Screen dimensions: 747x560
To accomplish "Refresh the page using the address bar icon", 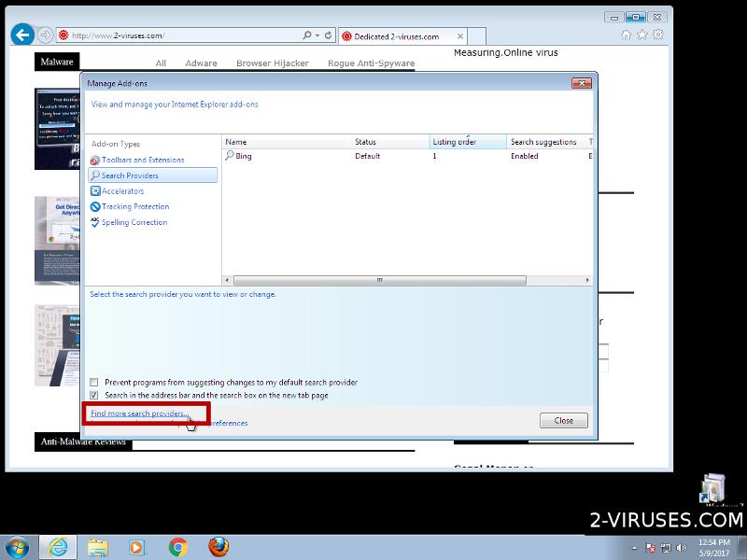I will 329,35.
